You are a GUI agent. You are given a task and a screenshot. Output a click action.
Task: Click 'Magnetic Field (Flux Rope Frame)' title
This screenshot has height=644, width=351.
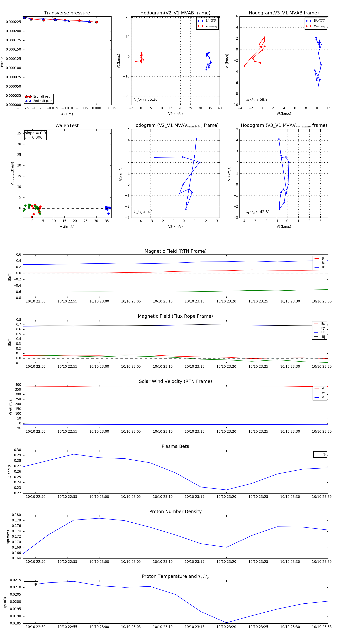pos(175,316)
